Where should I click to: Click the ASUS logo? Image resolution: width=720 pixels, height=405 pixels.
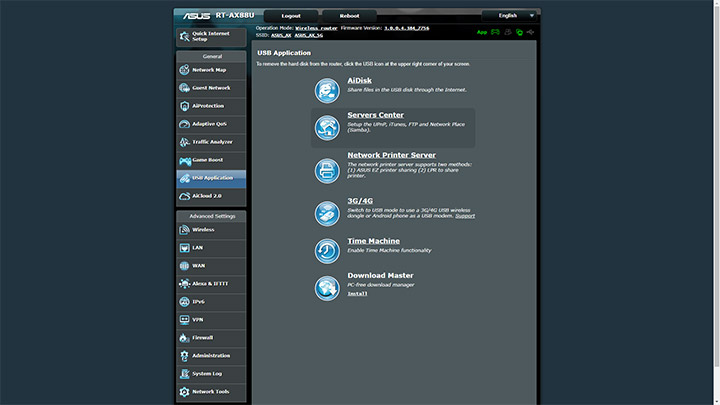point(197,16)
